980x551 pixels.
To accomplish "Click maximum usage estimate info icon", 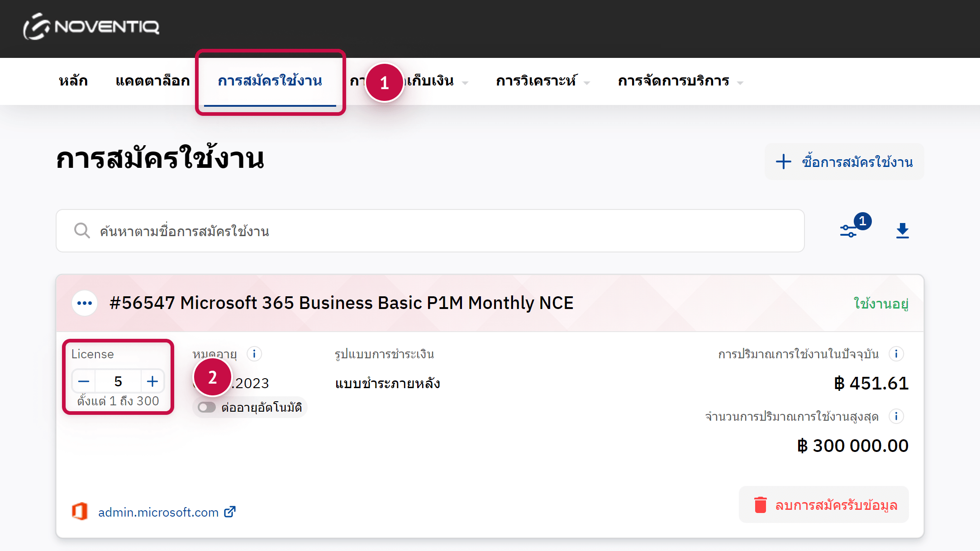I will pos(896,416).
